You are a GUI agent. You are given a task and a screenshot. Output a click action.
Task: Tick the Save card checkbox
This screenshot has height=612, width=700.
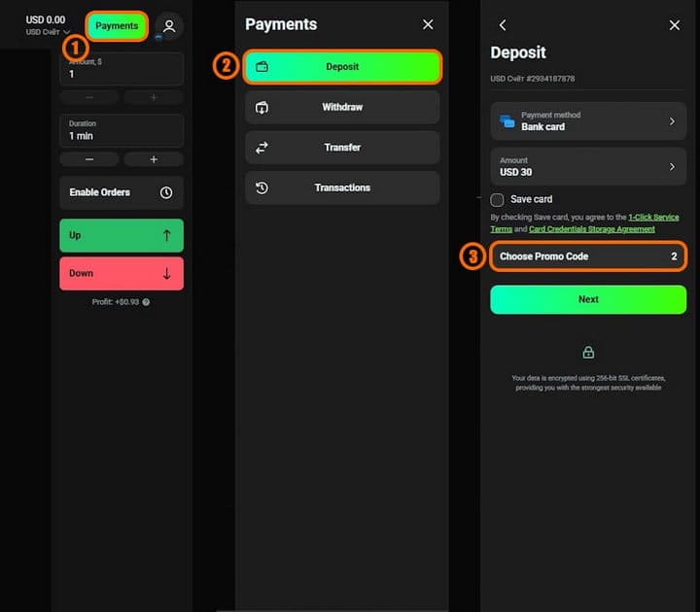coord(497,200)
